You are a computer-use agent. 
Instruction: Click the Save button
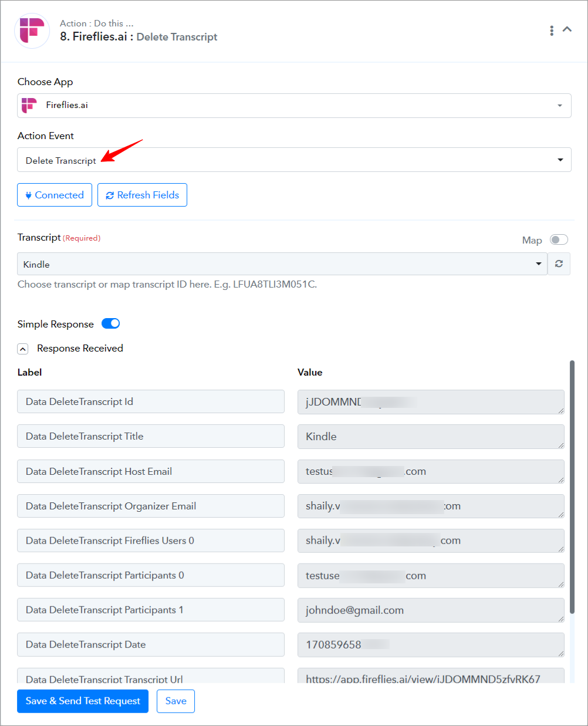pos(175,701)
